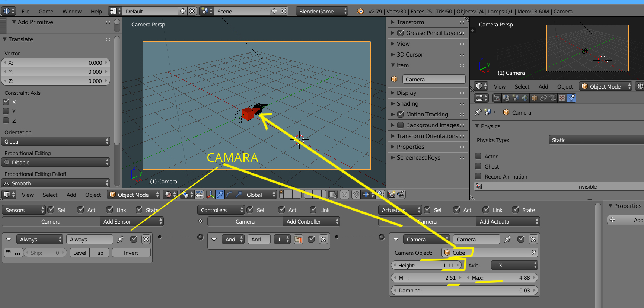Click the Tap button on the Always sensor
This screenshot has height=308, width=644.
pyautogui.click(x=99, y=253)
